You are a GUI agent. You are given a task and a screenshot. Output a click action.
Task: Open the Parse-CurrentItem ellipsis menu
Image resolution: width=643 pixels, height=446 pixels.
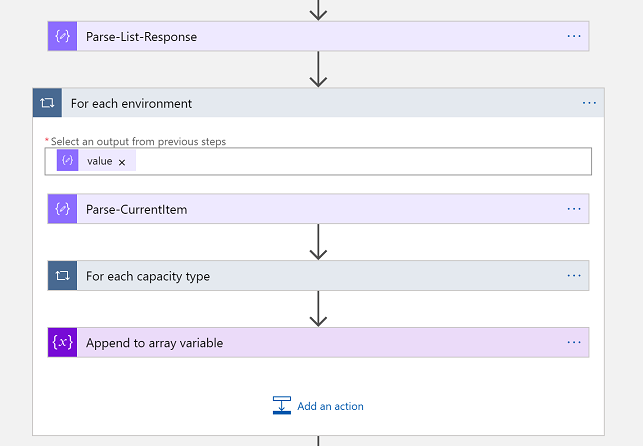click(x=574, y=209)
